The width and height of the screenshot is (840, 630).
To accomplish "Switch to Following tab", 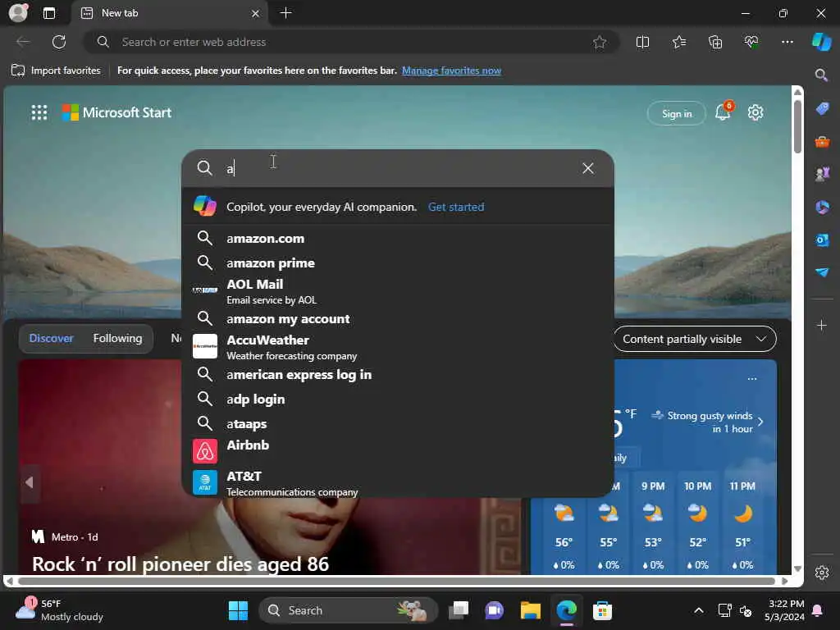I will point(118,339).
